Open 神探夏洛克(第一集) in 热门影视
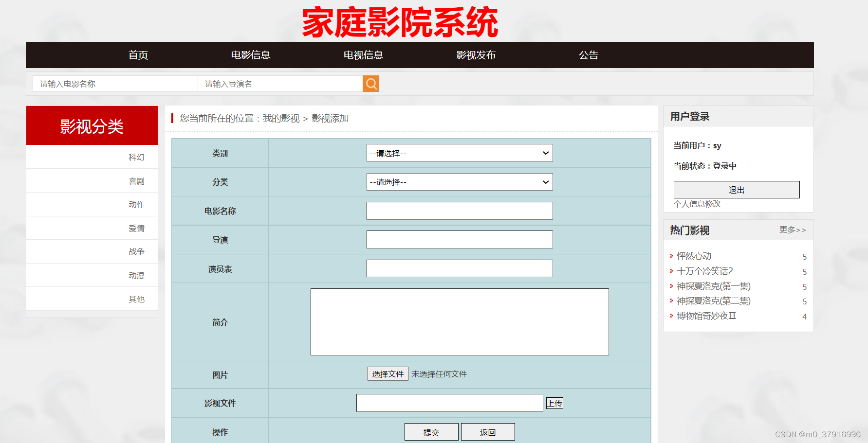 [714, 286]
